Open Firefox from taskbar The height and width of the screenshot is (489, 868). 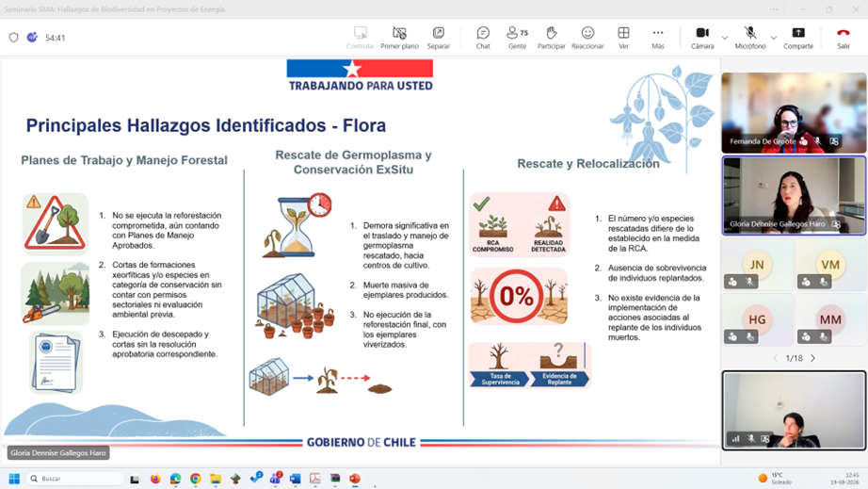click(x=155, y=479)
